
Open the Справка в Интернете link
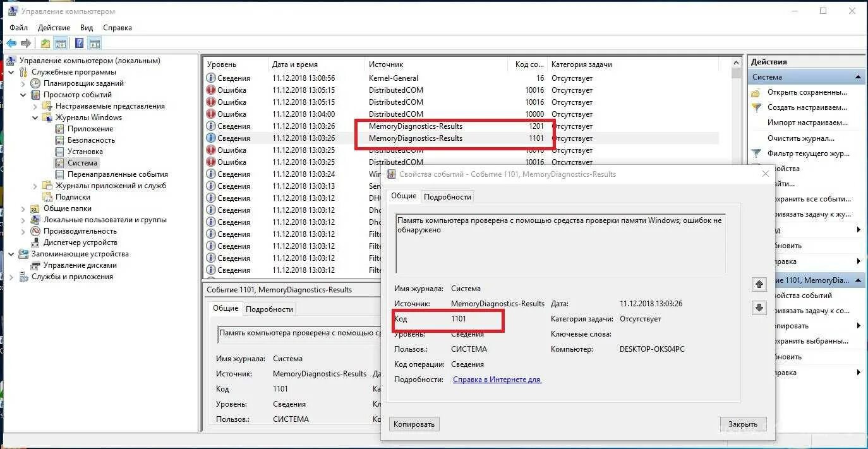click(x=497, y=379)
